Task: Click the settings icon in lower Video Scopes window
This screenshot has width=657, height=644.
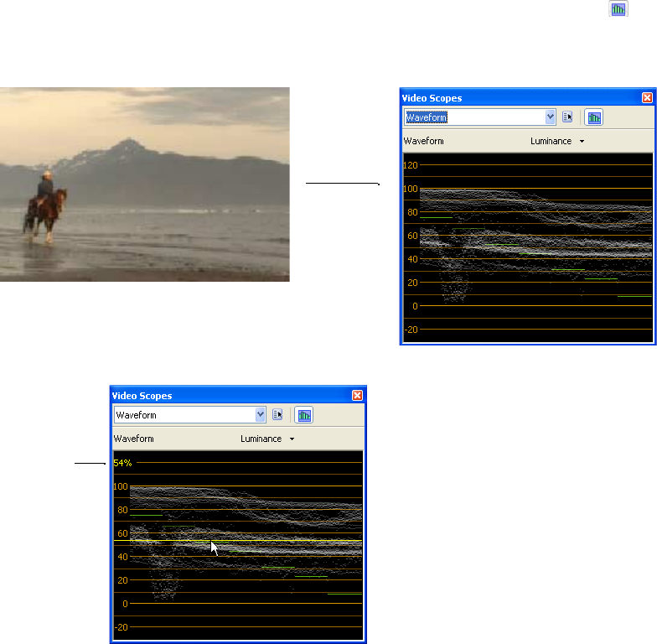Action: (x=278, y=414)
